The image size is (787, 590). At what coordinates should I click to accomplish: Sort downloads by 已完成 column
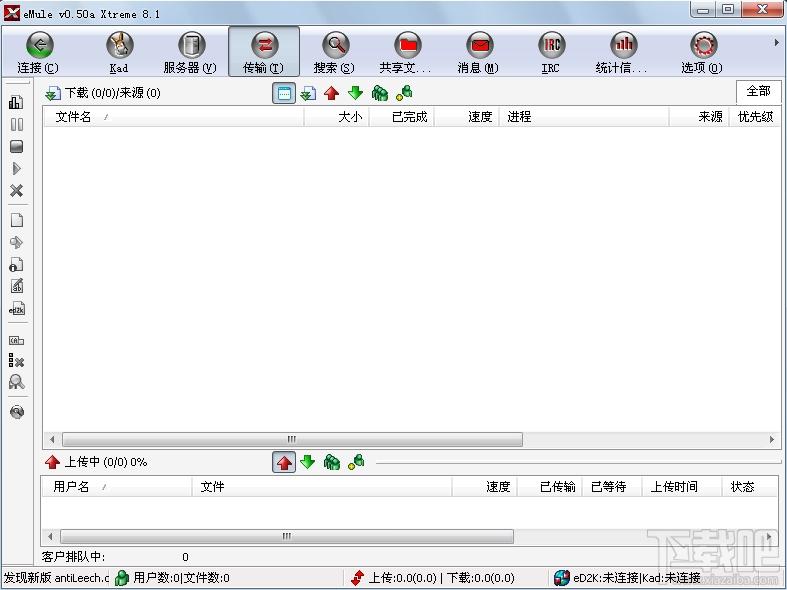[x=402, y=117]
